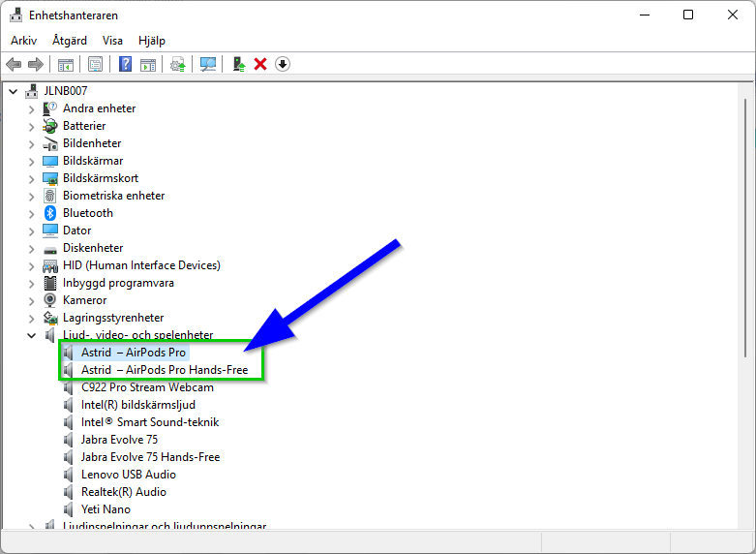
Task: Select Astrid – AirPods Pro Hands-Free
Action: pyautogui.click(x=165, y=370)
